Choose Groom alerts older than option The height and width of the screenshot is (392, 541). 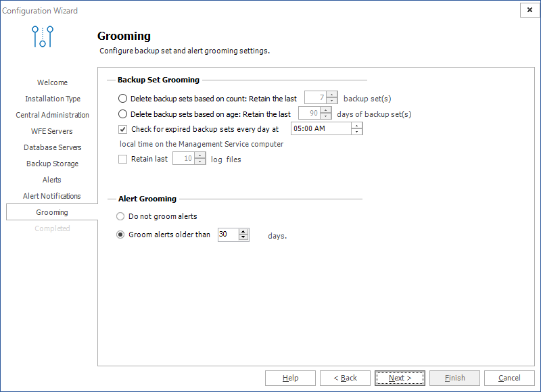click(121, 235)
